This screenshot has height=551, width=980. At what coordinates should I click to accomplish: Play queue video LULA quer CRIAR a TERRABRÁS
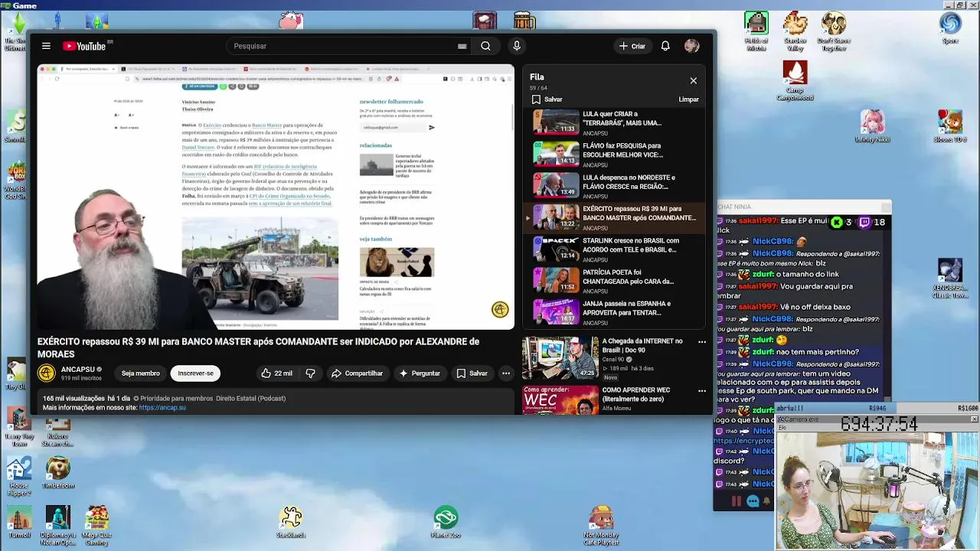pyautogui.click(x=615, y=122)
